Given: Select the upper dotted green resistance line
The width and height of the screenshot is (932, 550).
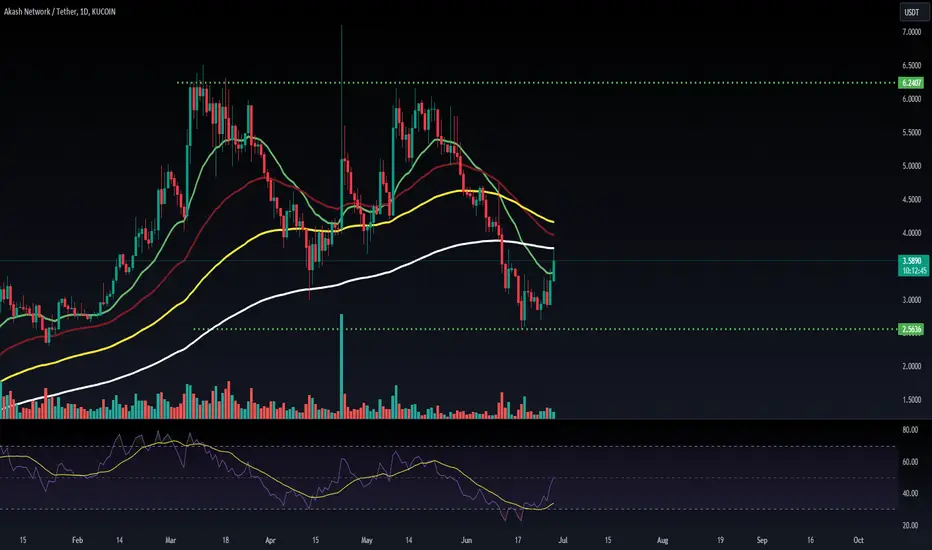Looking at the screenshot, I should (x=537, y=83).
